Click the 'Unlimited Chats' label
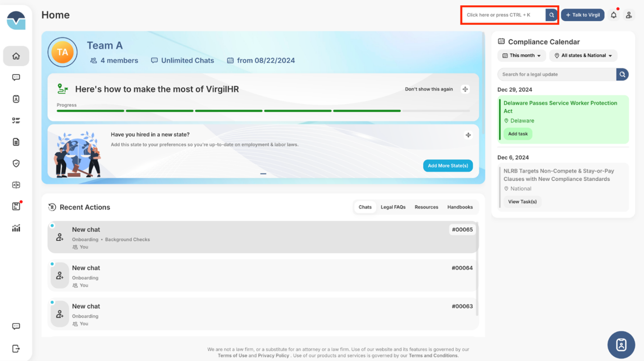The width and height of the screenshot is (644, 361). tap(182, 60)
